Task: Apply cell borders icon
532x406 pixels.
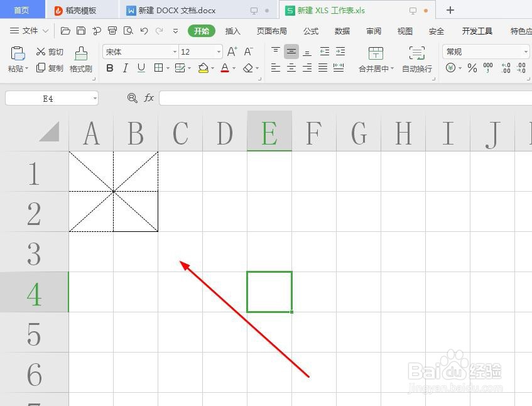Action: [x=158, y=68]
